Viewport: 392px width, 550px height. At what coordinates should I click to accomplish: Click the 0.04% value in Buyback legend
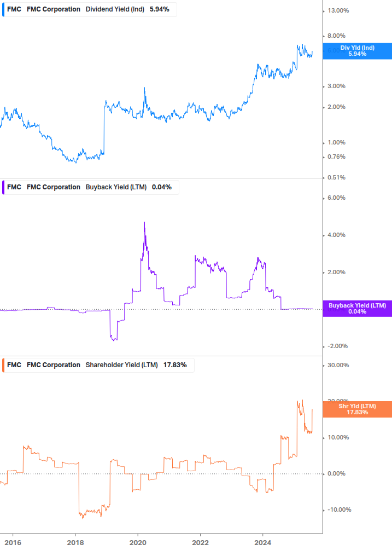[161, 187]
